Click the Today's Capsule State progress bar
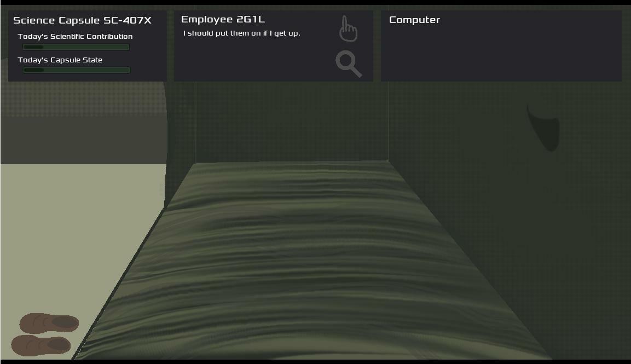This screenshot has height=364, width=631. pyautogui.click(x=76, y=70)
